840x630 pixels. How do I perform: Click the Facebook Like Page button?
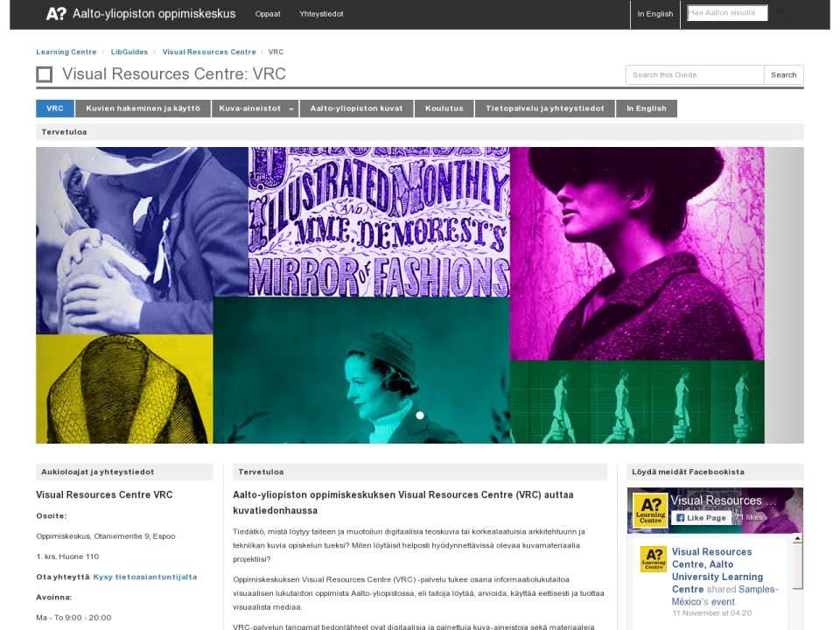coord(701,517)
